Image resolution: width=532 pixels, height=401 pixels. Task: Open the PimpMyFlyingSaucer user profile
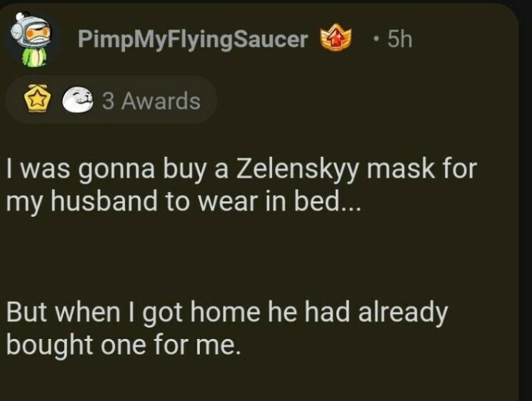[192, 40]
